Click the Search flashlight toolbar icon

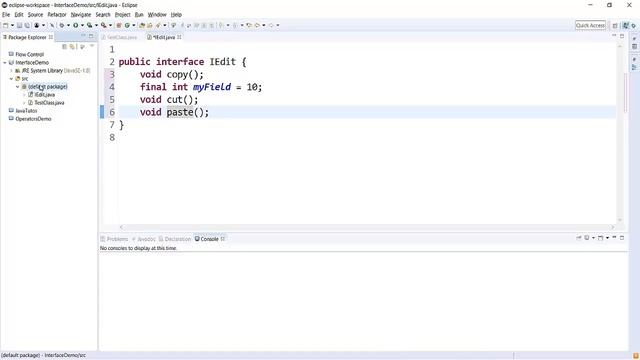tap(158, 25)
